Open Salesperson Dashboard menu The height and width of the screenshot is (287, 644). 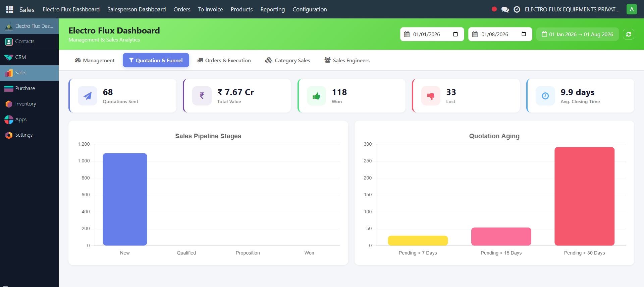click(137, 9)
